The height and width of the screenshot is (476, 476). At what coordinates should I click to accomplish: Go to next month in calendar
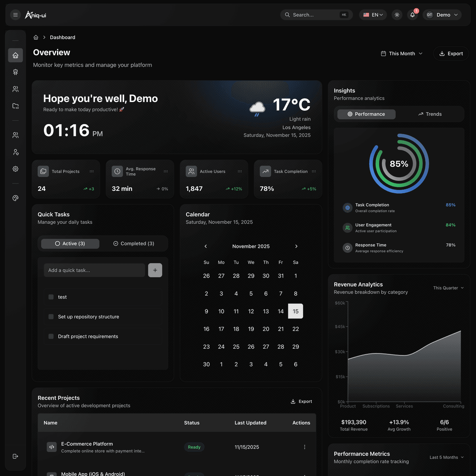point(296,246)
